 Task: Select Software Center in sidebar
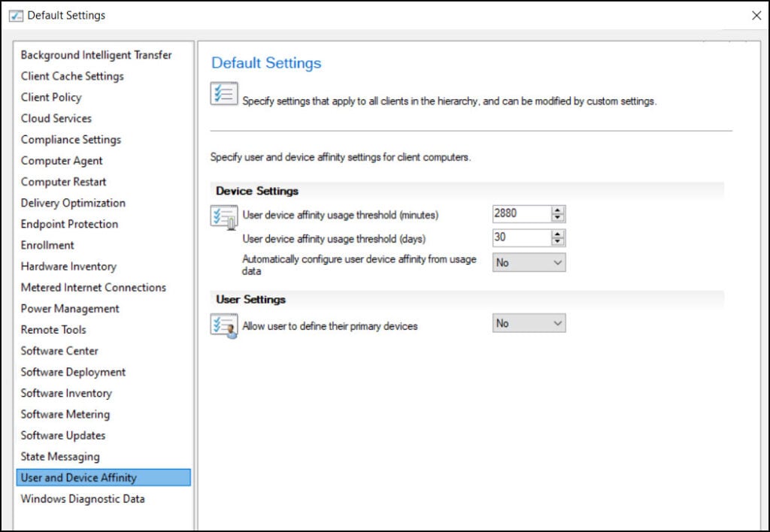[x=59, y=350]
